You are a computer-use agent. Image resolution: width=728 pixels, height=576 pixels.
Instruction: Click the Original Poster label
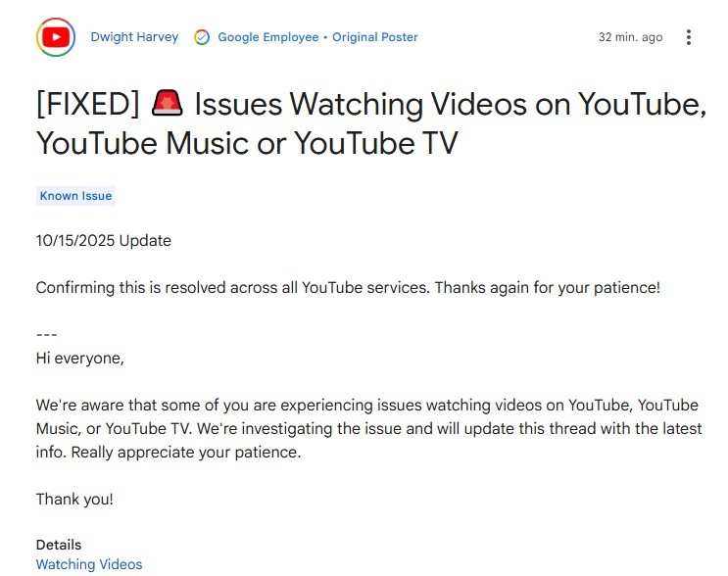click(x=375, y=37)
